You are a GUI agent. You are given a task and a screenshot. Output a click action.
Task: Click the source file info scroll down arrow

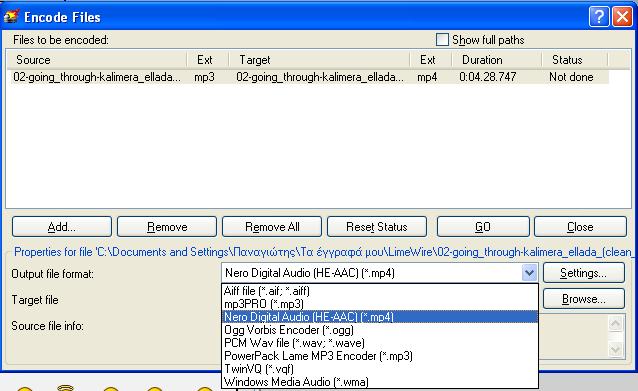615,350
